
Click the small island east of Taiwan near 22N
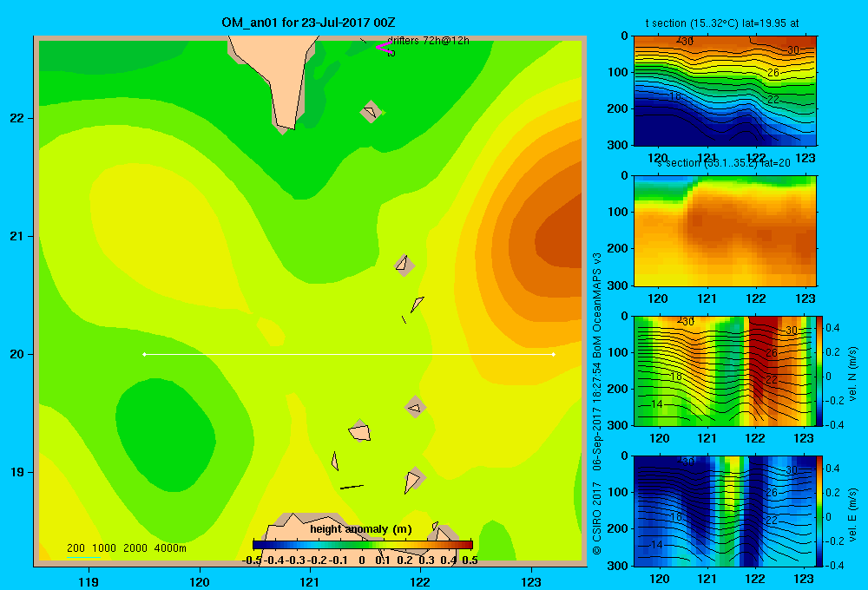(x=371, y=112)
